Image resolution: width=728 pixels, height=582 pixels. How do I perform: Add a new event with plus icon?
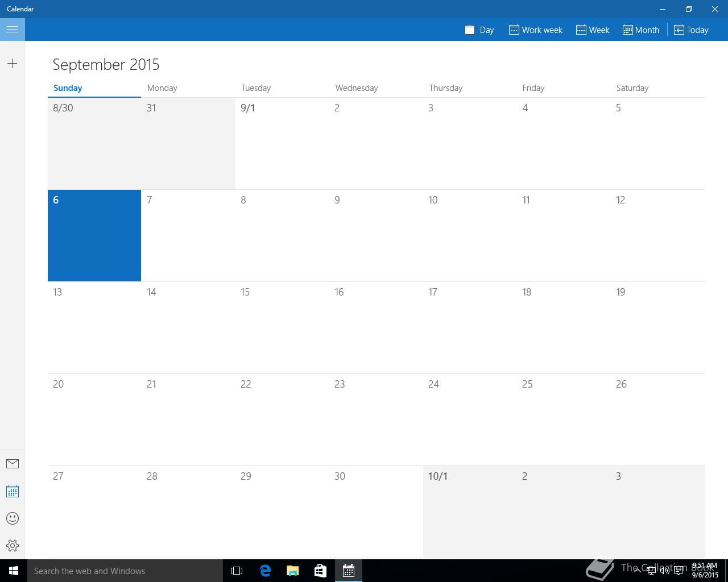click(13, 64)
